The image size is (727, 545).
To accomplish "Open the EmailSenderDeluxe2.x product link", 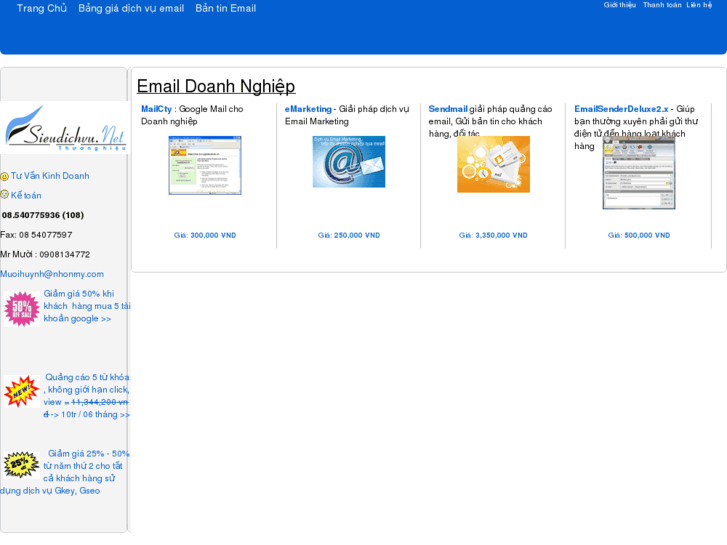I will [x=621, y=109].
